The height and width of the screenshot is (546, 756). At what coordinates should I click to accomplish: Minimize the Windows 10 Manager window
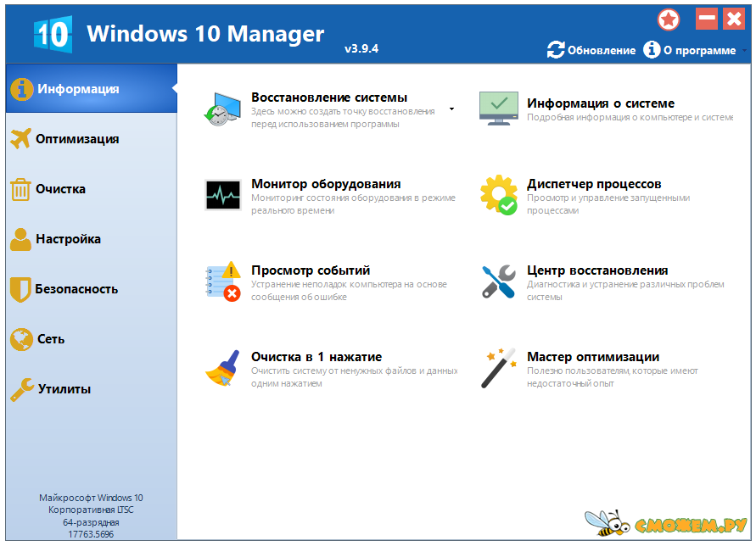pyautogui.click(x=706, y=19)
